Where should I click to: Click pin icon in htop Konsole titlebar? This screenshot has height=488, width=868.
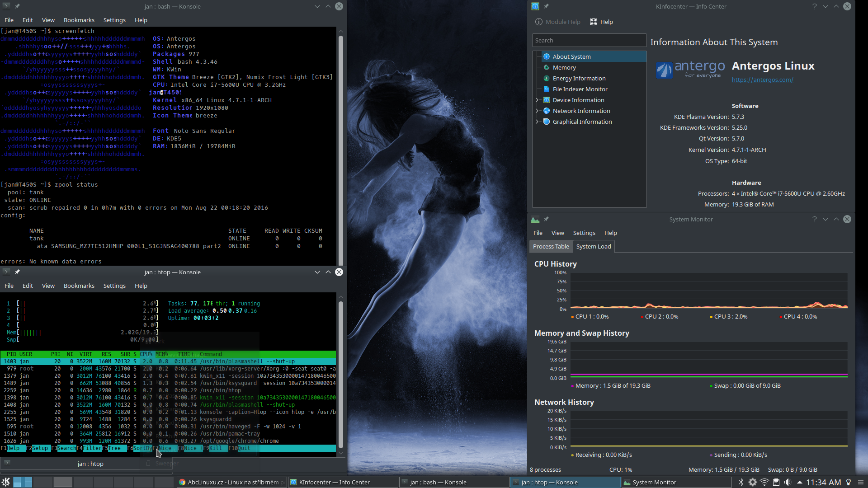point(17,272)
